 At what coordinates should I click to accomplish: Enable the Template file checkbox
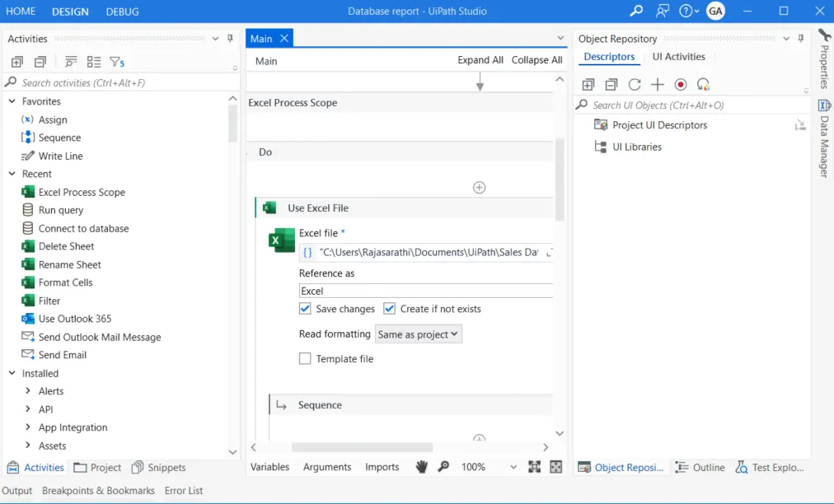(305, 359)
